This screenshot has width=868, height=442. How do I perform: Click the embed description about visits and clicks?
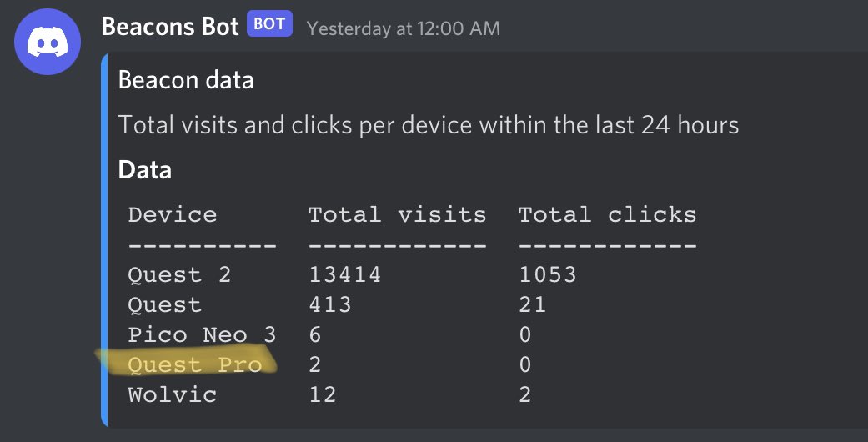pyautogui.click(x=429, y=124)
